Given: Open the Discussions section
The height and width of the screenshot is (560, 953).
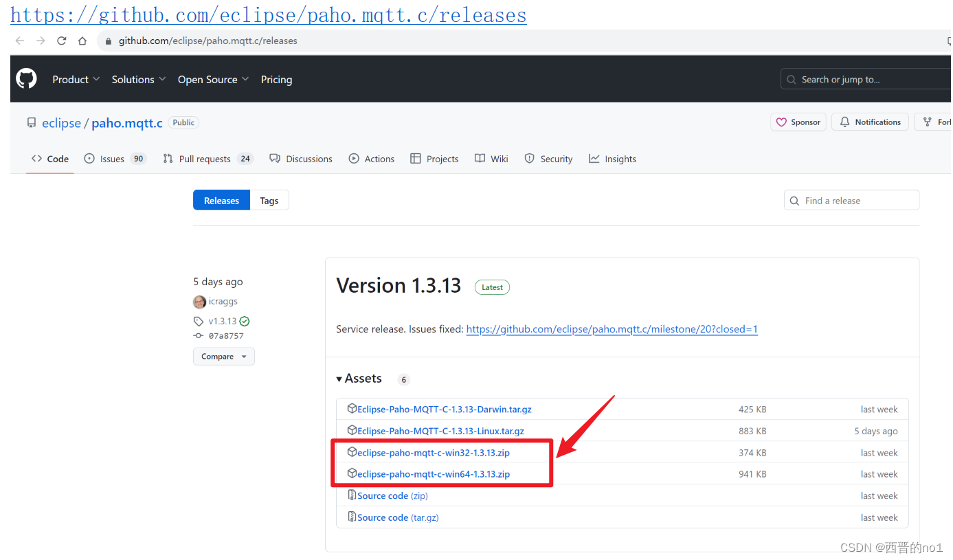Looking at the screenshot, I should (301, 158).
